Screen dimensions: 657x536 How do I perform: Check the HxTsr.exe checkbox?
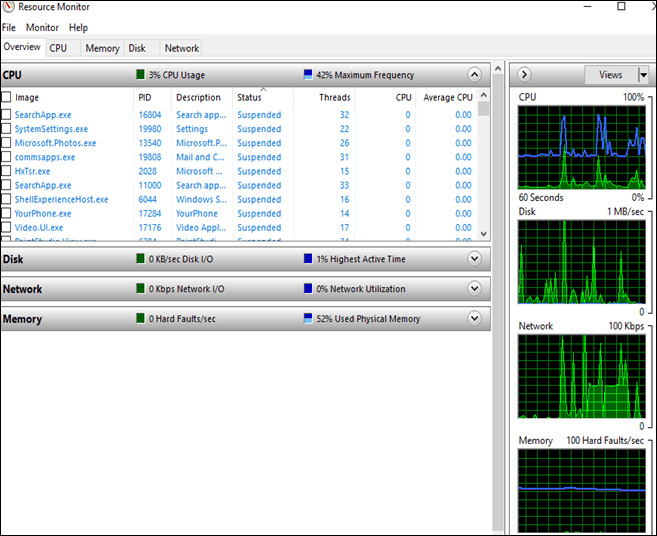pyautogui.click(x=6, y=171)
